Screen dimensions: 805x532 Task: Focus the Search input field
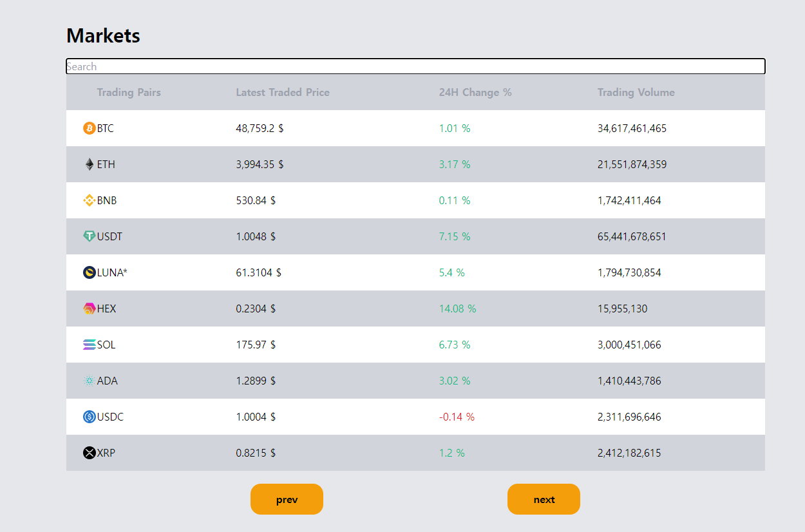point(415,66)
